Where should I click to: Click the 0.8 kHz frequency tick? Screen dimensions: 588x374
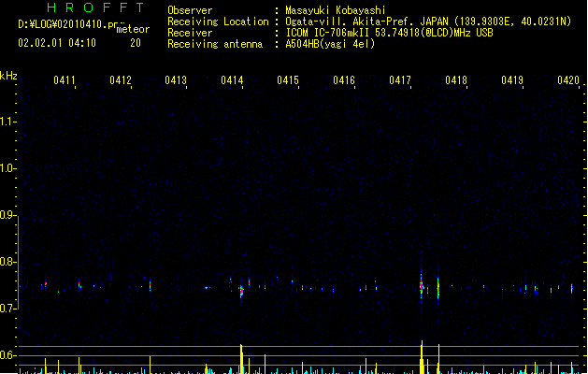point(8,262)
